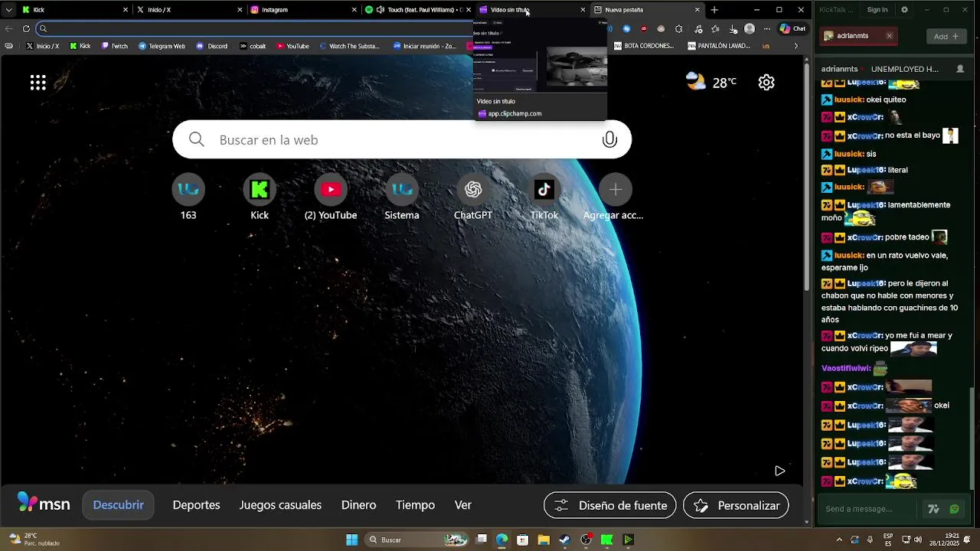Open the (2) YouTube quick link

point(331,197)
